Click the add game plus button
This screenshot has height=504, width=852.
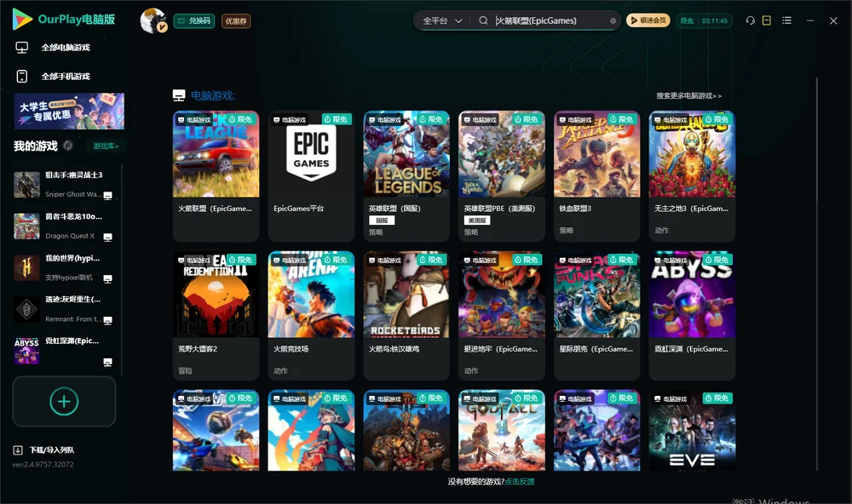click(x=64, y=401)
